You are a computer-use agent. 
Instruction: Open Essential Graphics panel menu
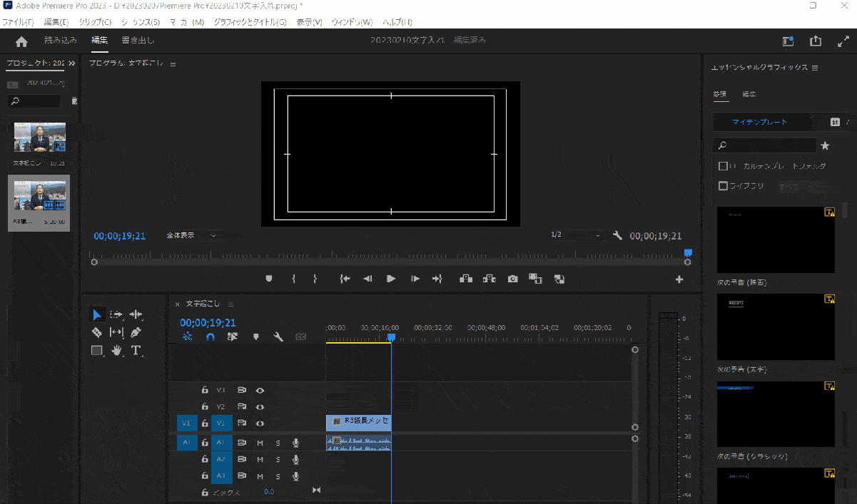(x=815, y=68)
